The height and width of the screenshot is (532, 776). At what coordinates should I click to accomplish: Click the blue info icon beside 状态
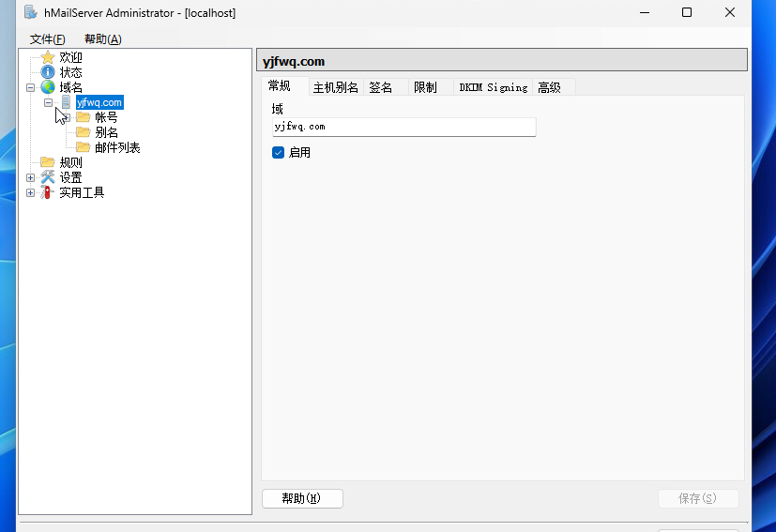point(48,72)
